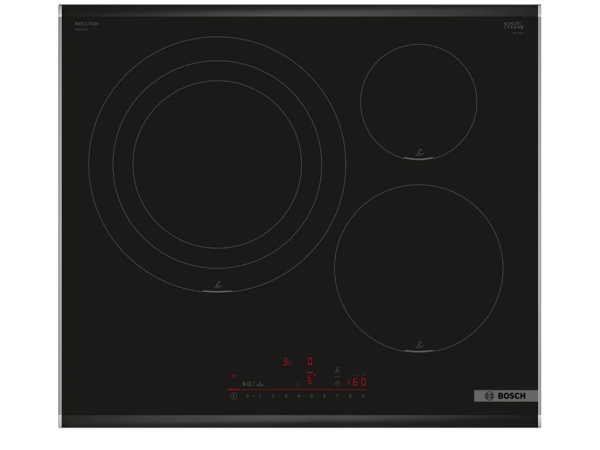This screenshot has width=600, height=450.
Task: Tap the center of bottom right cooking zone
Action: pos(418,267)
